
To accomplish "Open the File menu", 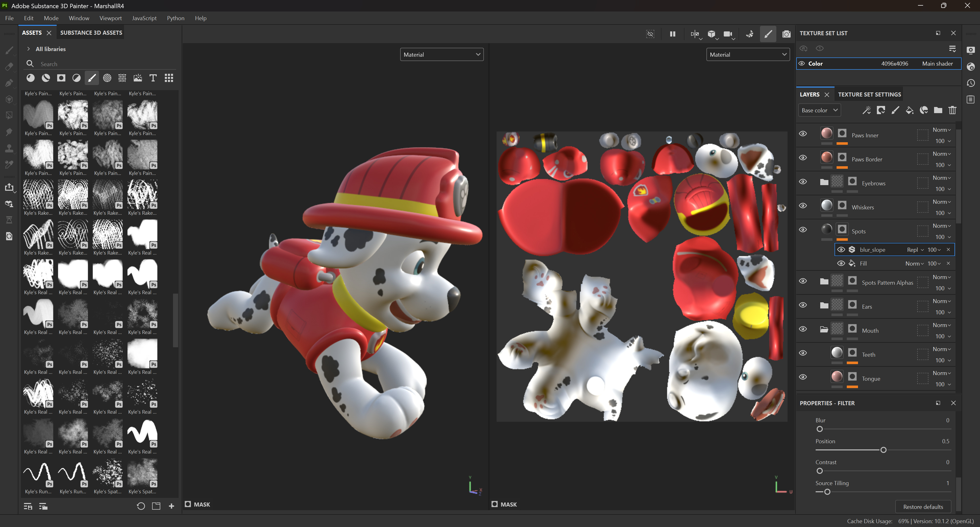I will pyautogui.click(x=9, y=18).
